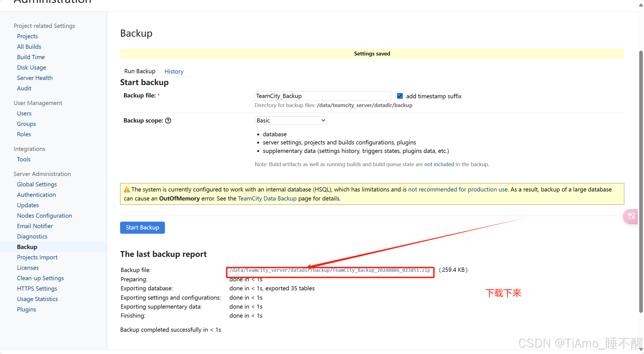This screenshot has width=644, height=354.
Task: Click the Backup scope help question icon
Action: point(168,121)
